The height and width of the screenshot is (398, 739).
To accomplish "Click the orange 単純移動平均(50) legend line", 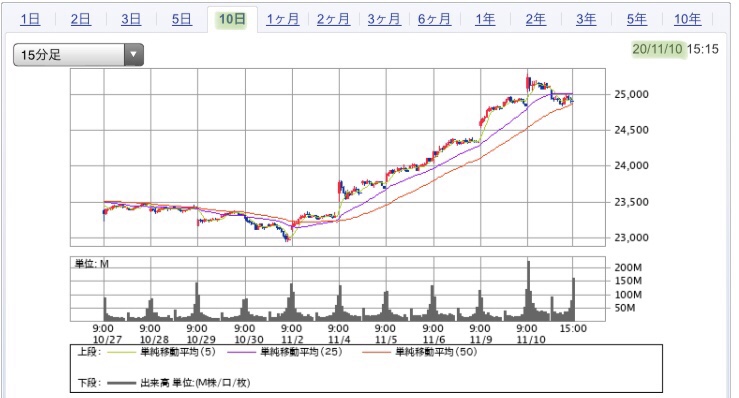I will [x=376, y=352].
